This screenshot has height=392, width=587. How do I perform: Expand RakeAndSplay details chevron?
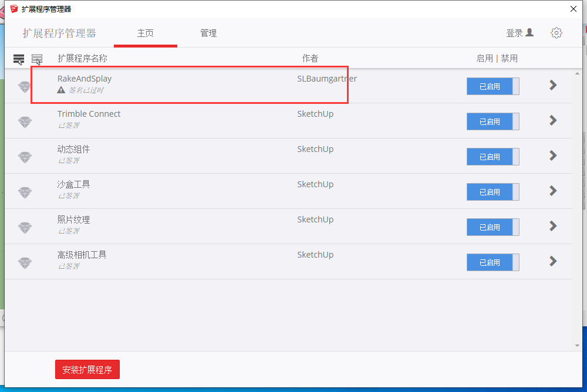(553, 85)
